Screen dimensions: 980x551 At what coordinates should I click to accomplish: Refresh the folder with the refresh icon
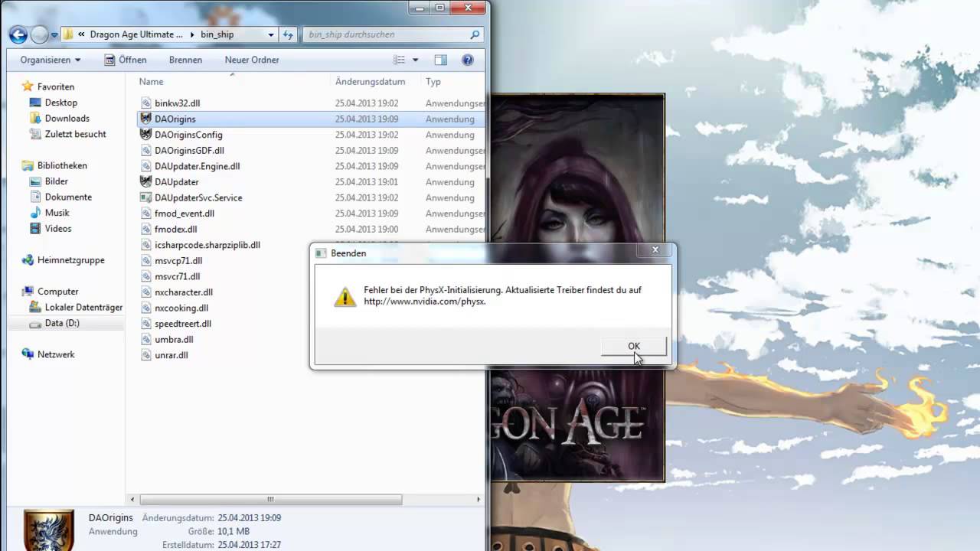pyautogui.click(x=288, y=34)
